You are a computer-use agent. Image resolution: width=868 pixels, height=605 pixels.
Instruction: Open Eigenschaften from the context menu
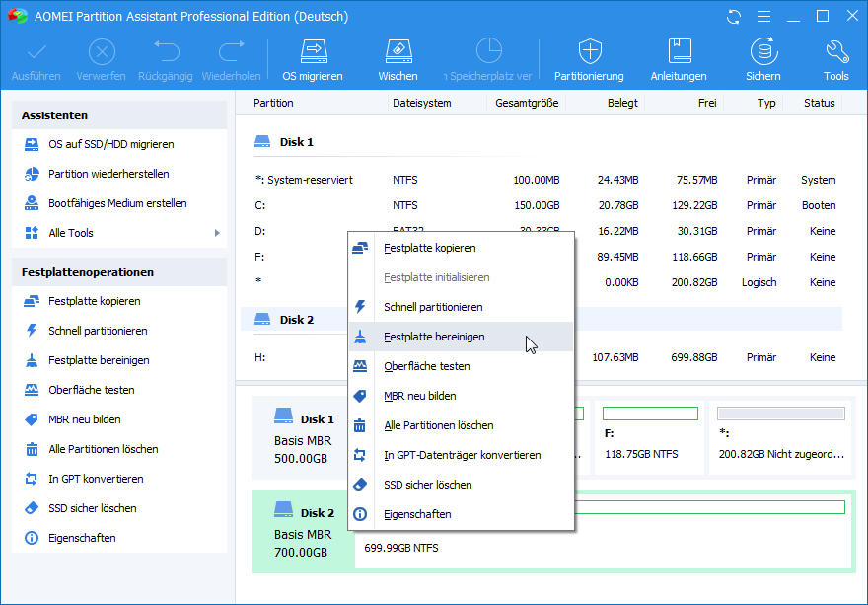pos(417,514)
